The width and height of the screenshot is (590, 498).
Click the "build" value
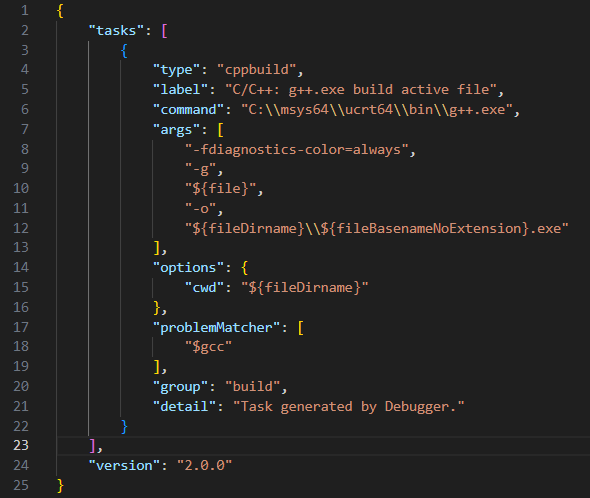tap(252, 387)
